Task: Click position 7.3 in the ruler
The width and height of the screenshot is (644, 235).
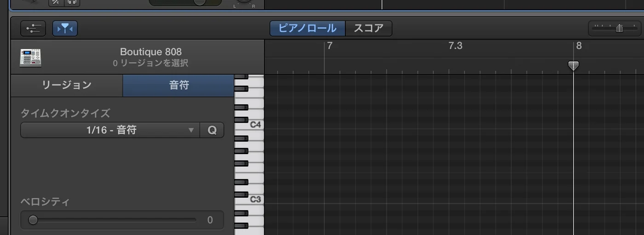Action: [x=455, y=46]
